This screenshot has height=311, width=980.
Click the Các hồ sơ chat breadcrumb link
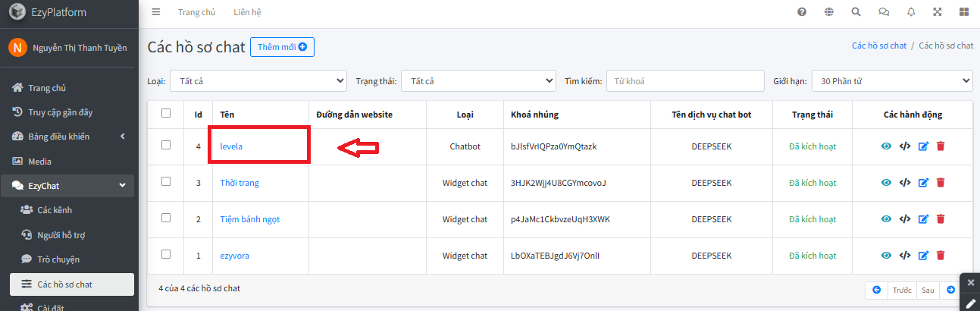tap(879, 46)
